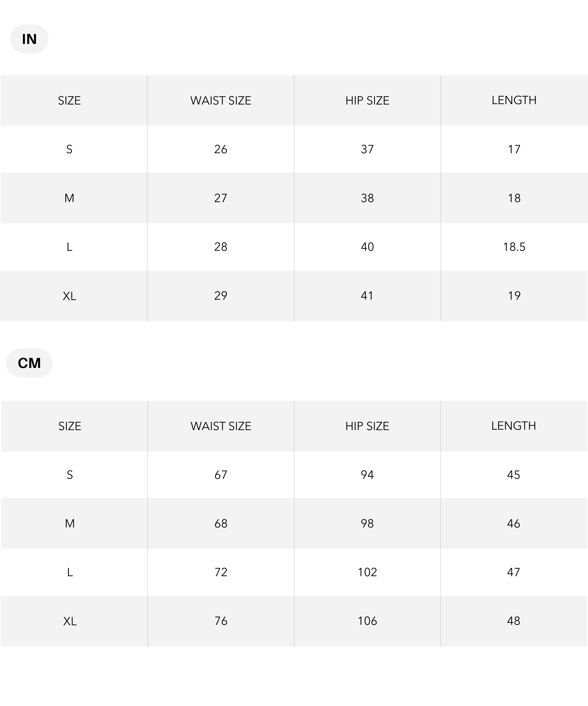This screenshot has height=706, width=588.
Task: Click the WAIST SIZE header in inches table
Action: click(221, 101)
